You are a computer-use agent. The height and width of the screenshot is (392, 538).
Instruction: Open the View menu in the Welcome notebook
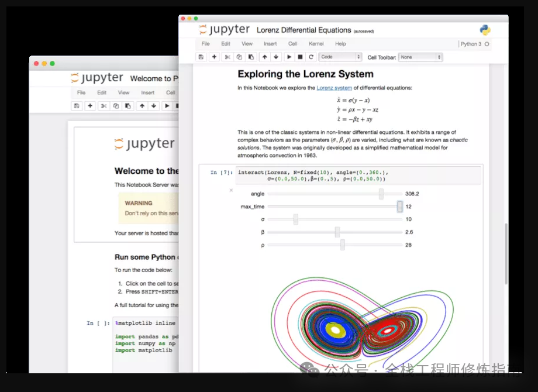click(x=123, y=92)
